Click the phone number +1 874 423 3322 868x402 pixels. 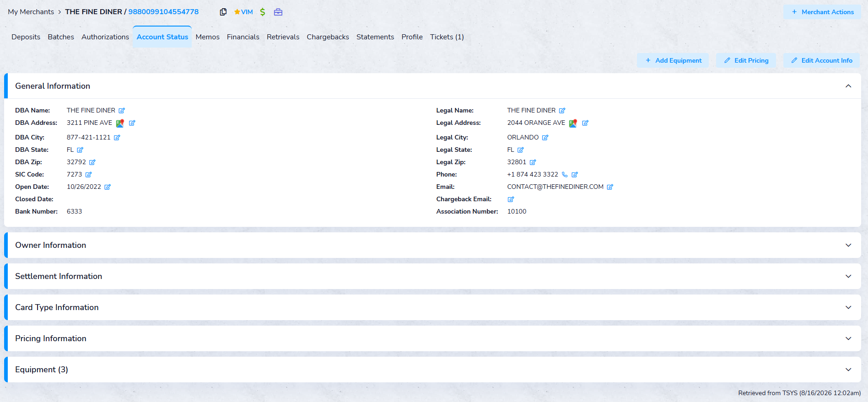pos(533,175)
